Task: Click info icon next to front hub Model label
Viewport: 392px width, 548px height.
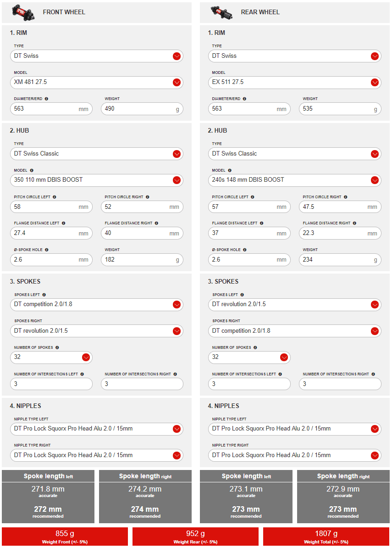Action: pos(32,170)
